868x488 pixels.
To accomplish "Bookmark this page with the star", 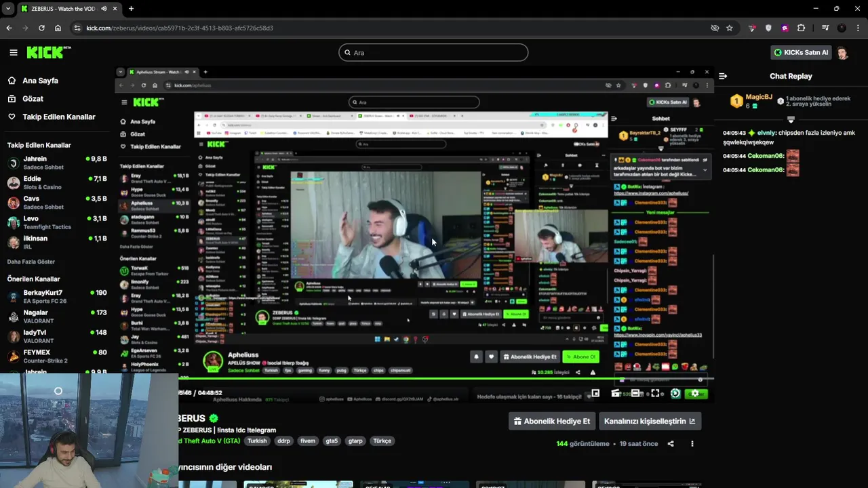I will 730,28.
